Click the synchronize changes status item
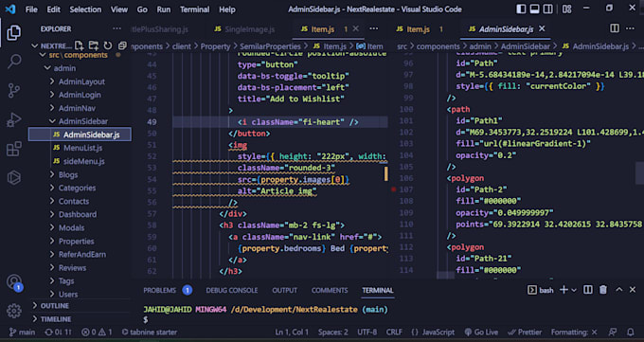644x342 pixels. click(x=58, y=333)
